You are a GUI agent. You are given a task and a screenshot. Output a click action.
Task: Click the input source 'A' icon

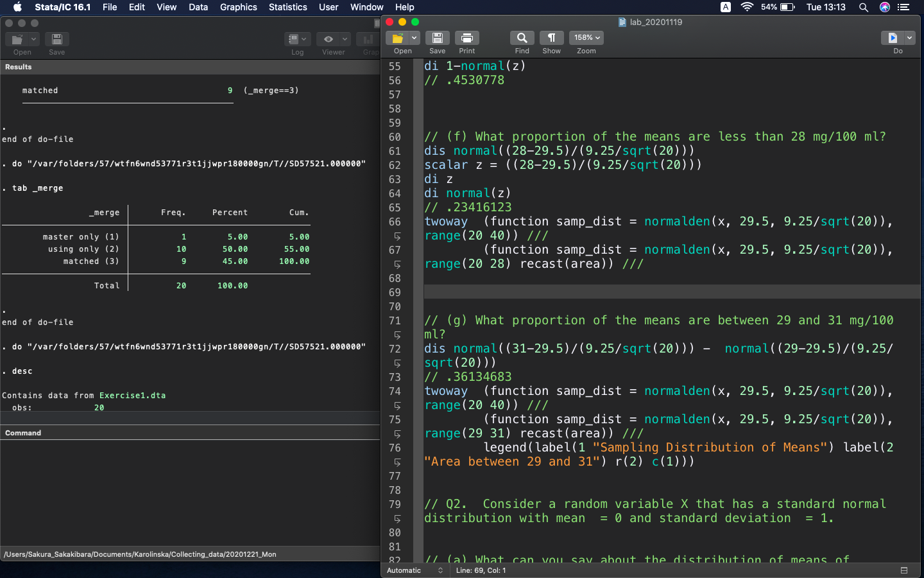tap(726, 7)
